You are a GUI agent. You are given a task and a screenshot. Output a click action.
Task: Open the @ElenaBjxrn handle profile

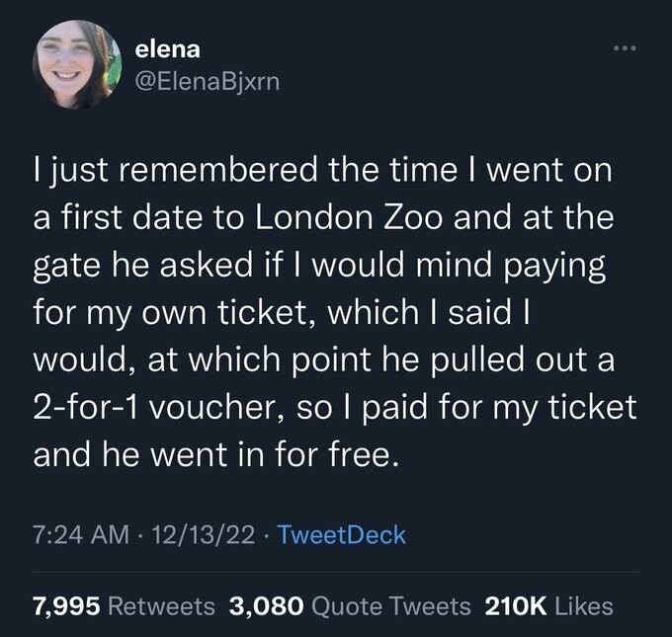(207, 81)
